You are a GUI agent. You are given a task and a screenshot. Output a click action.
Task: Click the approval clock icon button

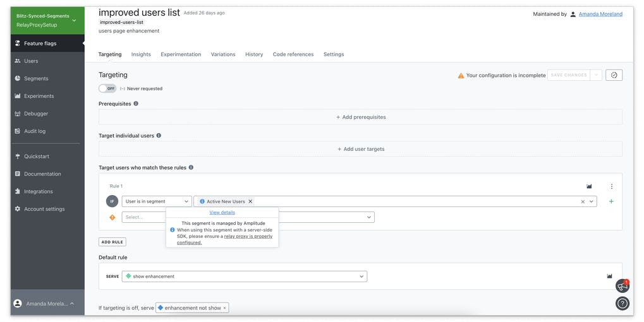click(614, 75)
